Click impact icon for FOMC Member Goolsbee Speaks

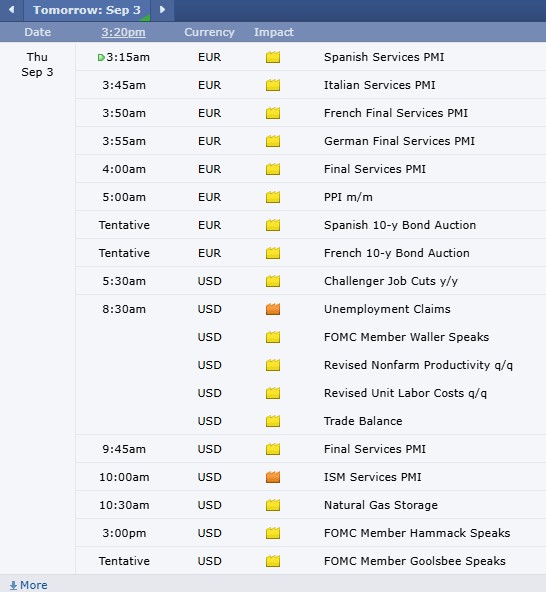273,561
